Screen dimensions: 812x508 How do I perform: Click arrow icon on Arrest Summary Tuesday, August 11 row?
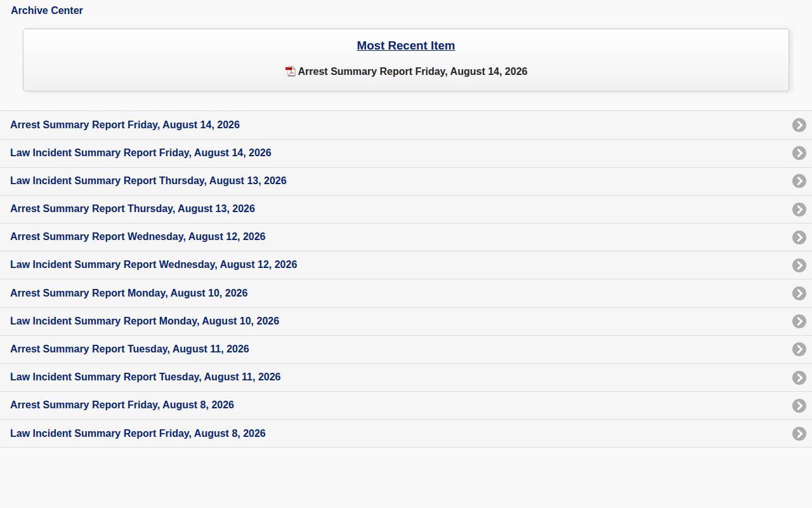[799, 349]
